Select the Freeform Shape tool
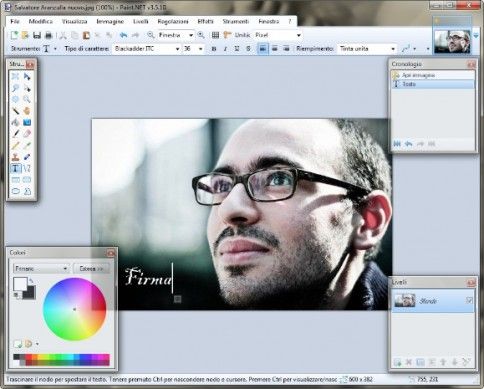 [27, 191]
